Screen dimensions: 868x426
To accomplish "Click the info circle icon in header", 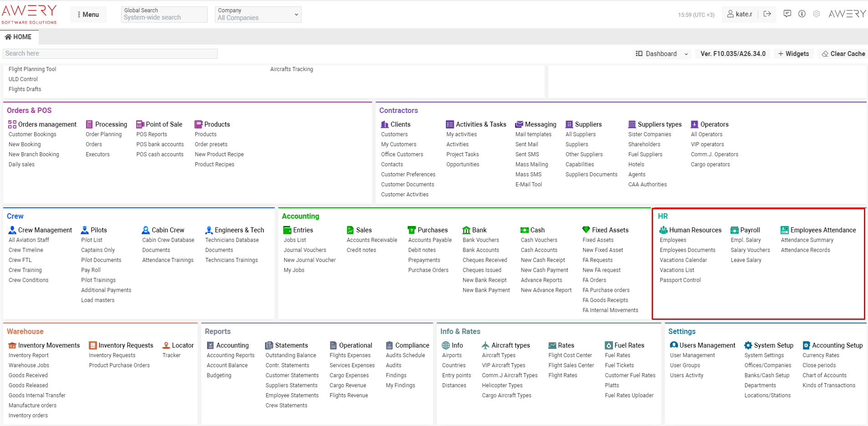I will point(802,14).
